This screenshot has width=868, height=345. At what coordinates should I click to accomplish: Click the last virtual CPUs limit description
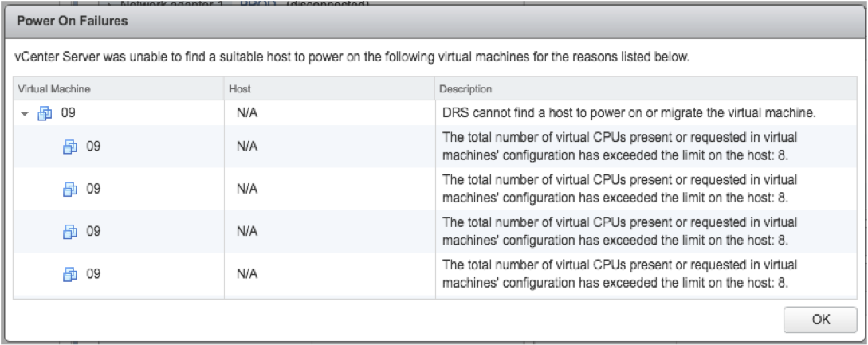[619, 273]
